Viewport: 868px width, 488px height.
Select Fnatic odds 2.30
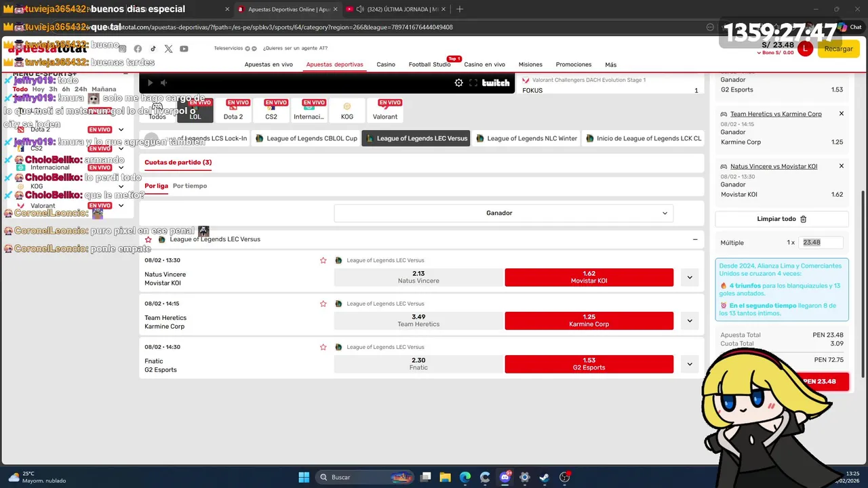tap(418, 364)
